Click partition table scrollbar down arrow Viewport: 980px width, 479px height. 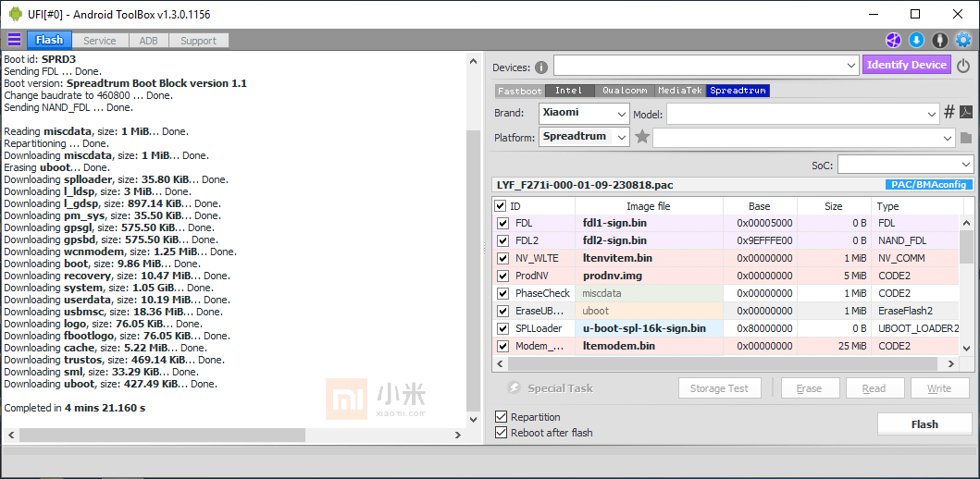966,348
